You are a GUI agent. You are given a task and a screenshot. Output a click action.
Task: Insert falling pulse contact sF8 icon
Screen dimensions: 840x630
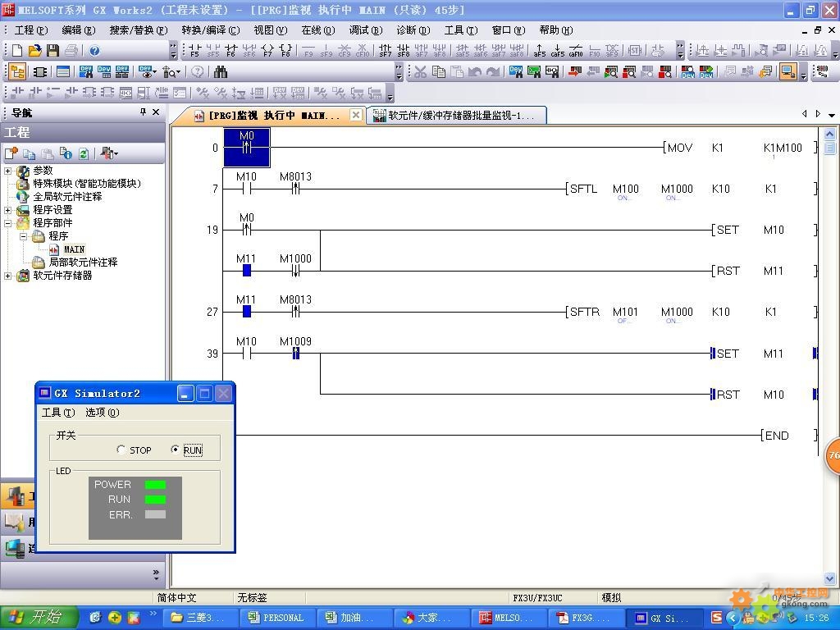(x=404, y=50)
